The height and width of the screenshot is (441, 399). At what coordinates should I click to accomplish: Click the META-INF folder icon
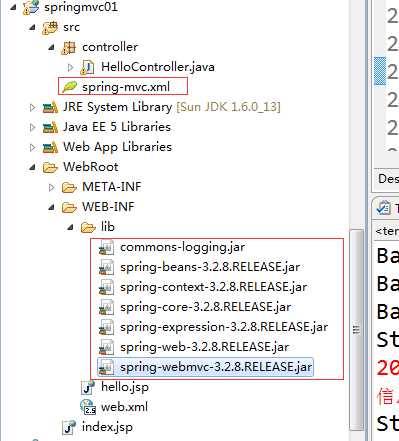(69, 188)
